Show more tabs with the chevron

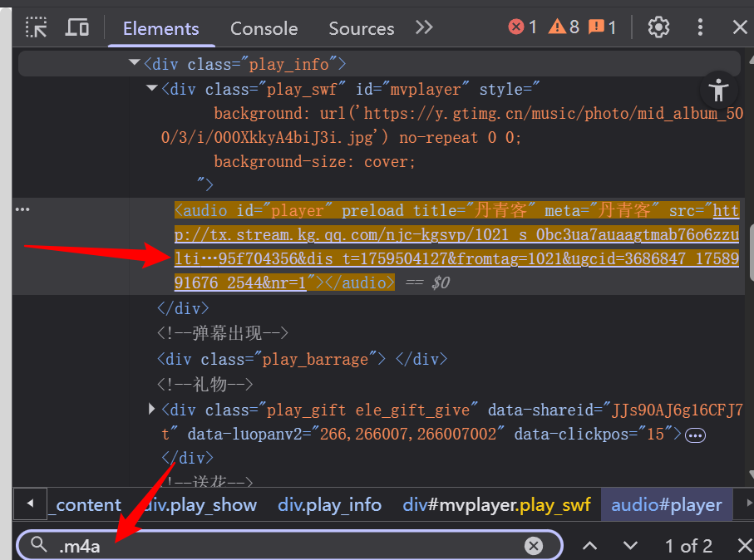424,27
